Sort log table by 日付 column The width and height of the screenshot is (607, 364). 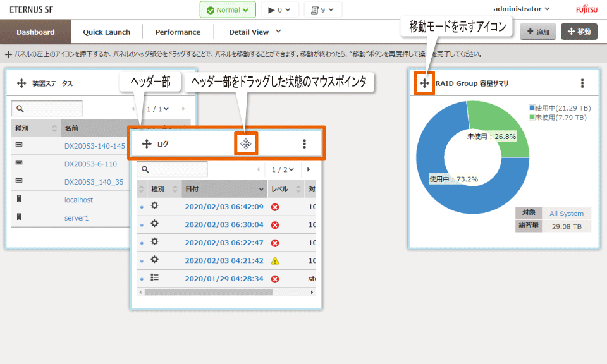click(224, 189)
